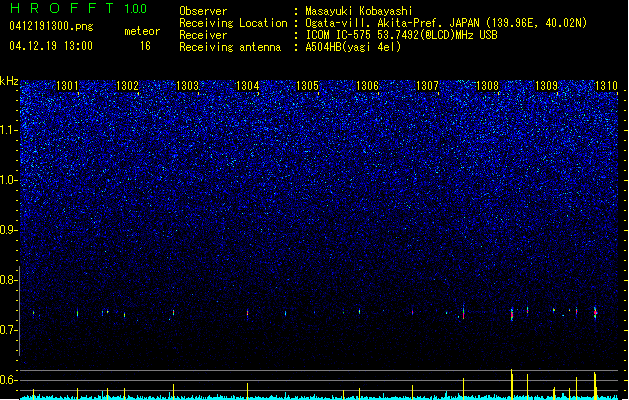Screen dimensions: 629x400
Task: Click the 1304 time axis label
Action: point(248,86)
